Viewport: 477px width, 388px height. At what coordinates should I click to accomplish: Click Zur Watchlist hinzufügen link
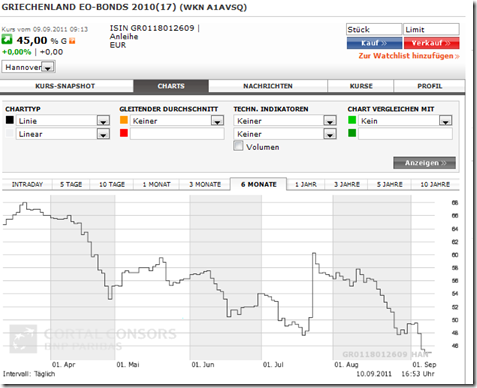coord(409,56)
